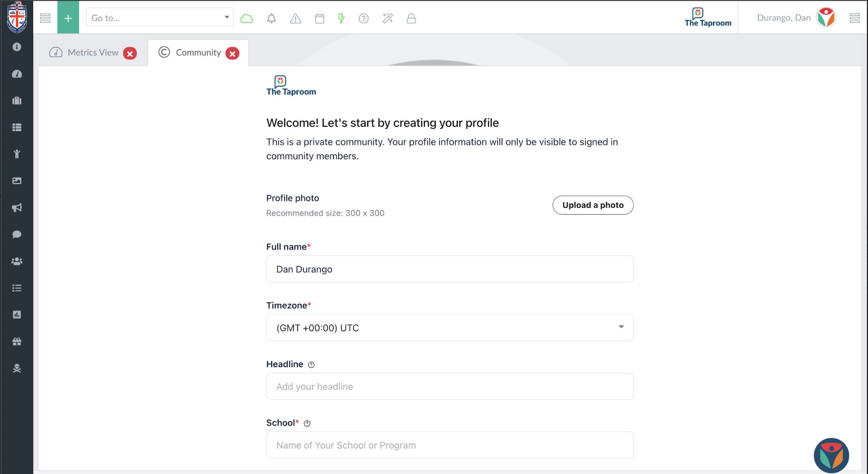Open the Timezone dropdown selector
The width and height of the screenshot is (868, 474).
click(449, 328)
